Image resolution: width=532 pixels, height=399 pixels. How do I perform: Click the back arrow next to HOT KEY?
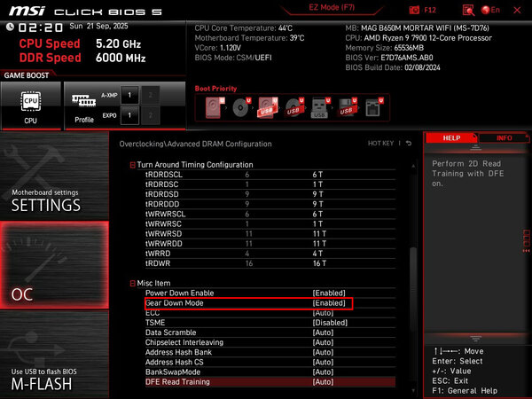tap(409, 144)
